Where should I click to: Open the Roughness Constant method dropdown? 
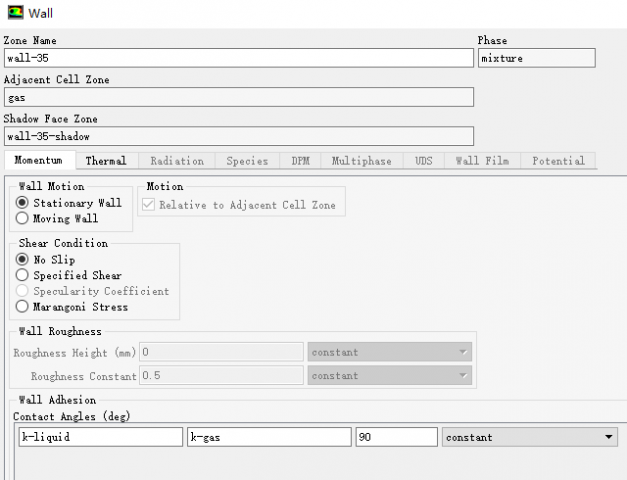[x=389, y=376]
